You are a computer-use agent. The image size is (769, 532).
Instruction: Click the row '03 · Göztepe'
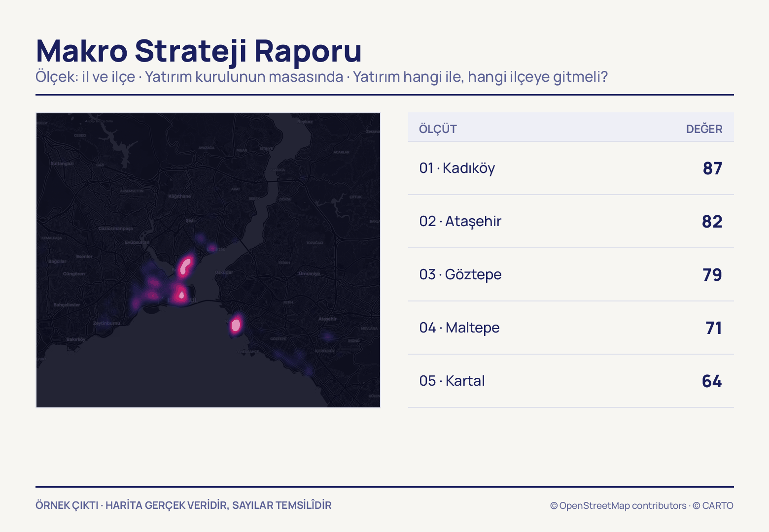(x=571, y=275)
